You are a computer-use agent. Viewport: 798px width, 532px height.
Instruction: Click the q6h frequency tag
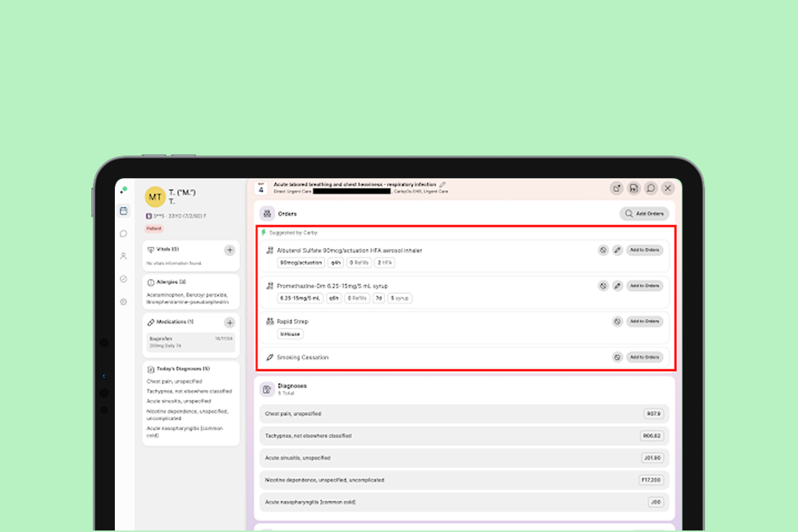click(334, 298)
